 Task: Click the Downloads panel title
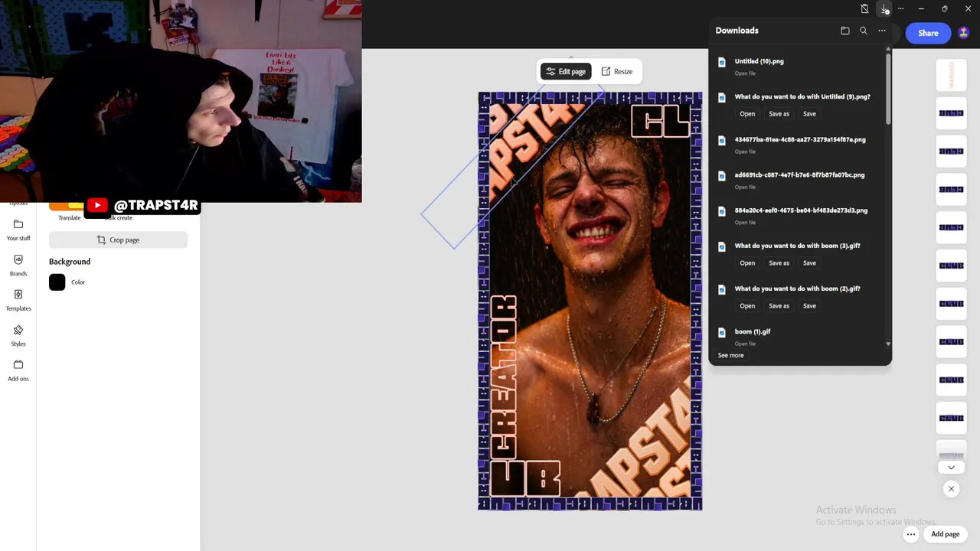737,31
